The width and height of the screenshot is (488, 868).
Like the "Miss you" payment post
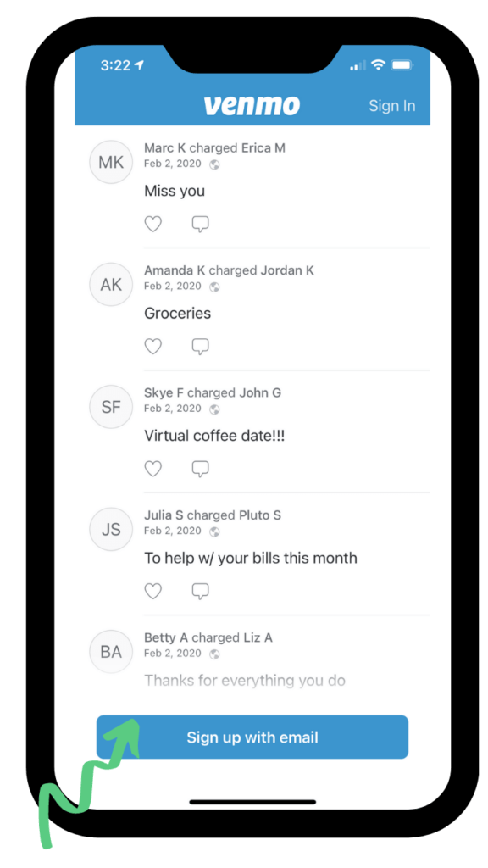pos(152,224)
